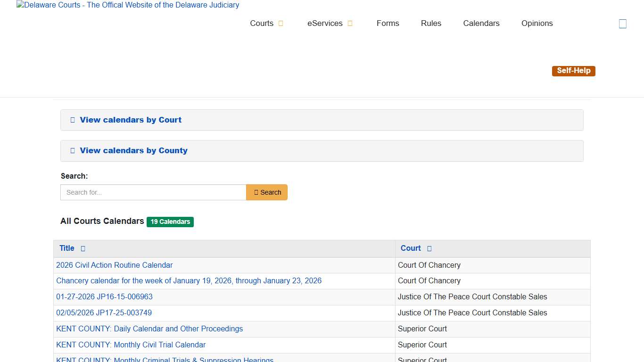The width and height of the screenshot is (644, 362).
Task: Click inside the Search for input field
Action: (153, 192)
